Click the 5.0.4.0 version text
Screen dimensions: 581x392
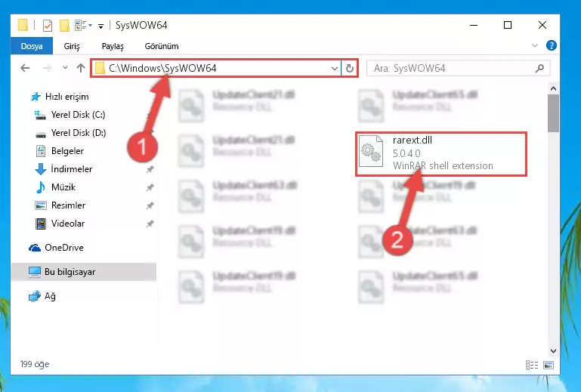pyautogui.click(x=406, y=153)
